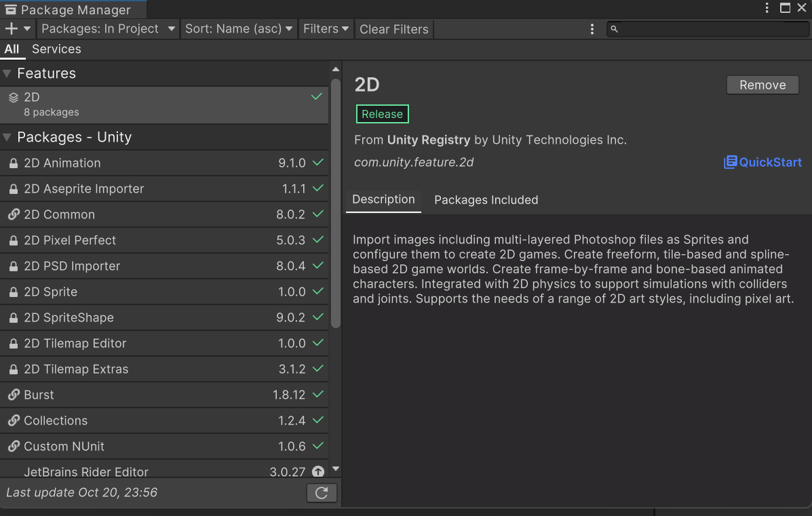Click the com.unity.feature.2d package ID

pyautogui.click(x=414, y=163)
